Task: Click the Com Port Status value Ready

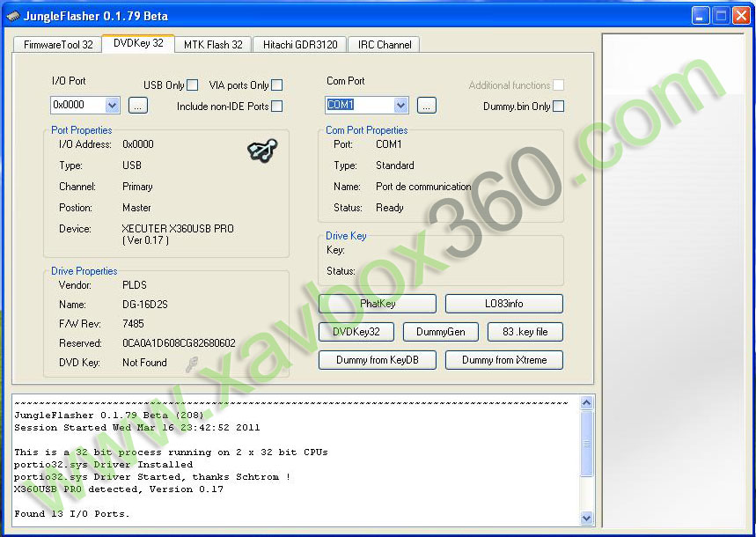Action: coord(390,208)
